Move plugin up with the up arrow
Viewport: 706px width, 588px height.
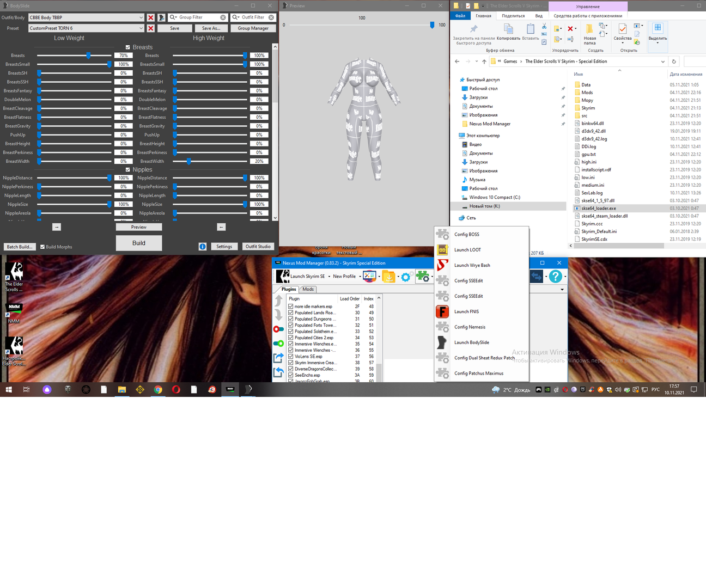pos(279,301)
